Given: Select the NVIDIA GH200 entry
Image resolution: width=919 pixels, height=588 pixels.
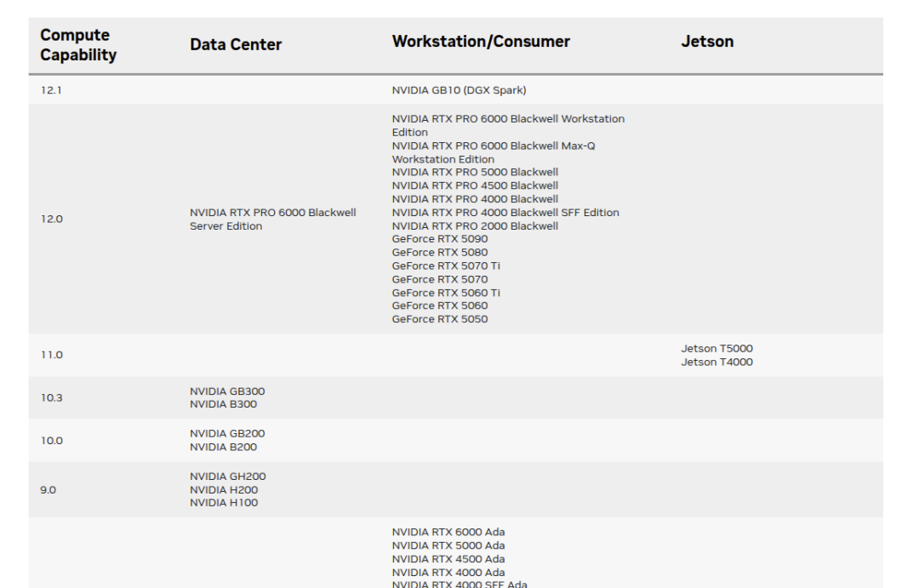Looking at the screenshot, I should tap(227, 477).
